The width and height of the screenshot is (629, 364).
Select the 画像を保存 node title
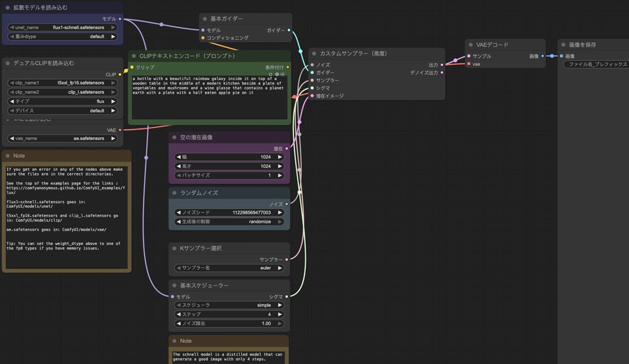click(582, 45)
